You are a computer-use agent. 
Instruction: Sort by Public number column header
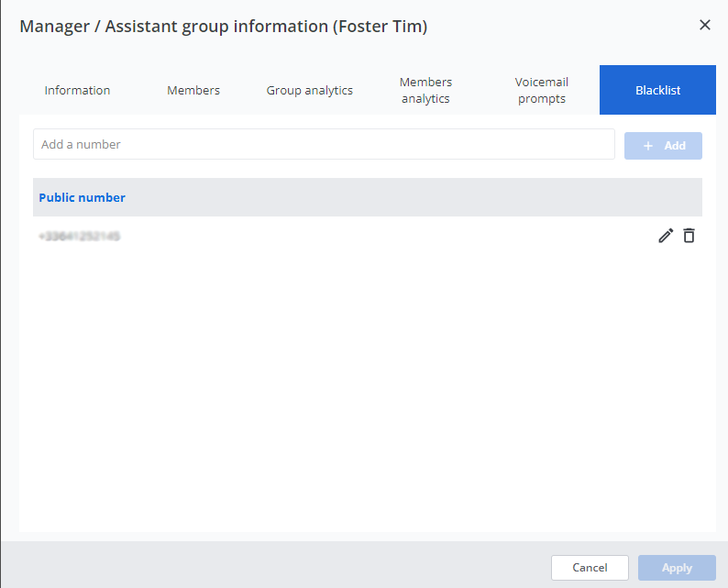(83, 197)
